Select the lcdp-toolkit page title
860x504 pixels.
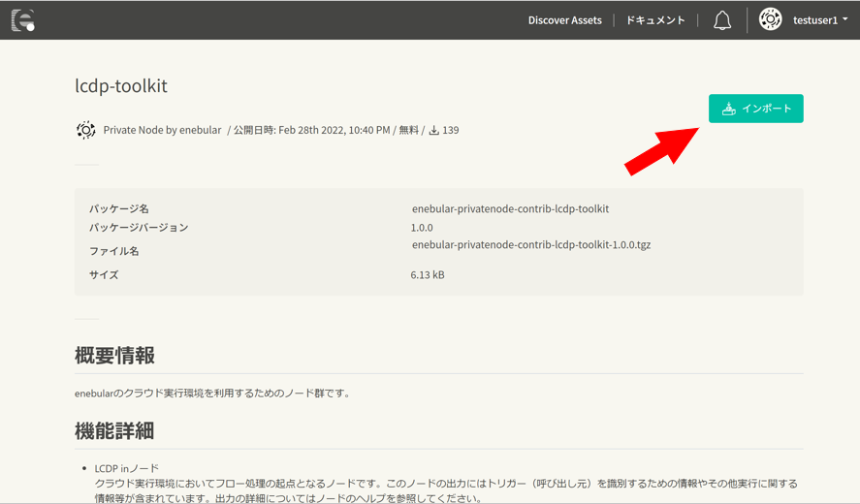(121, 86)
